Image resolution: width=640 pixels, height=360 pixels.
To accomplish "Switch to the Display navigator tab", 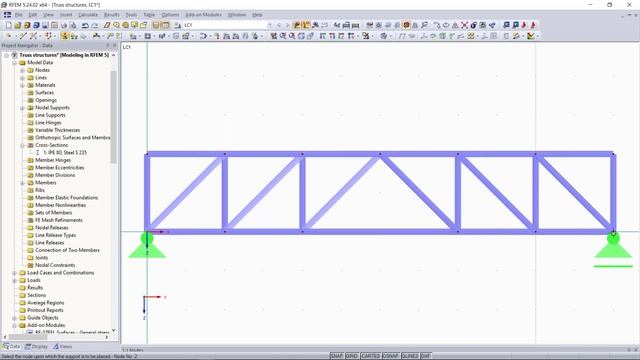I will click(36, 347).
